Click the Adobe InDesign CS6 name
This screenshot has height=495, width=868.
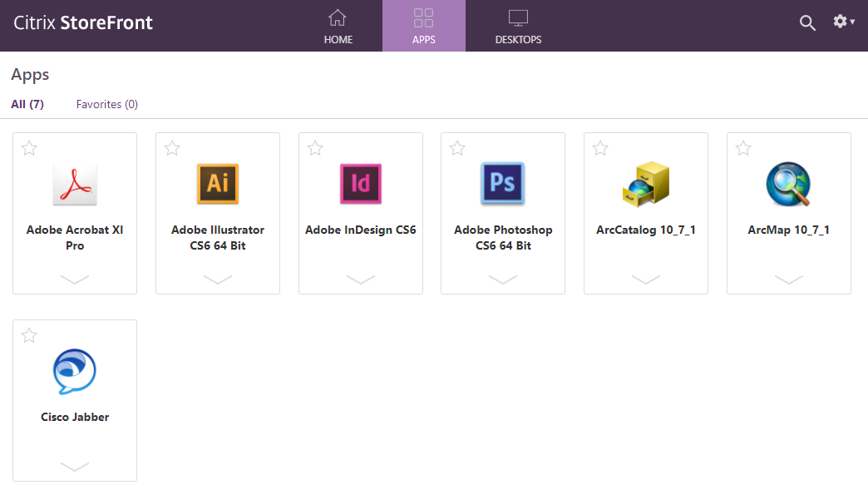(360, 230)
